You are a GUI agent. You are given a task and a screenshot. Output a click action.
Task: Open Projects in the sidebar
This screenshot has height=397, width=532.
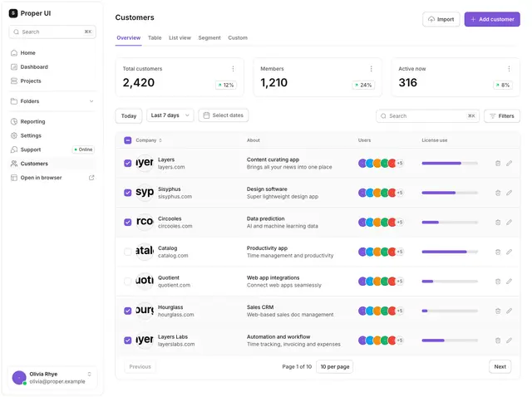[x=52, y=81]
